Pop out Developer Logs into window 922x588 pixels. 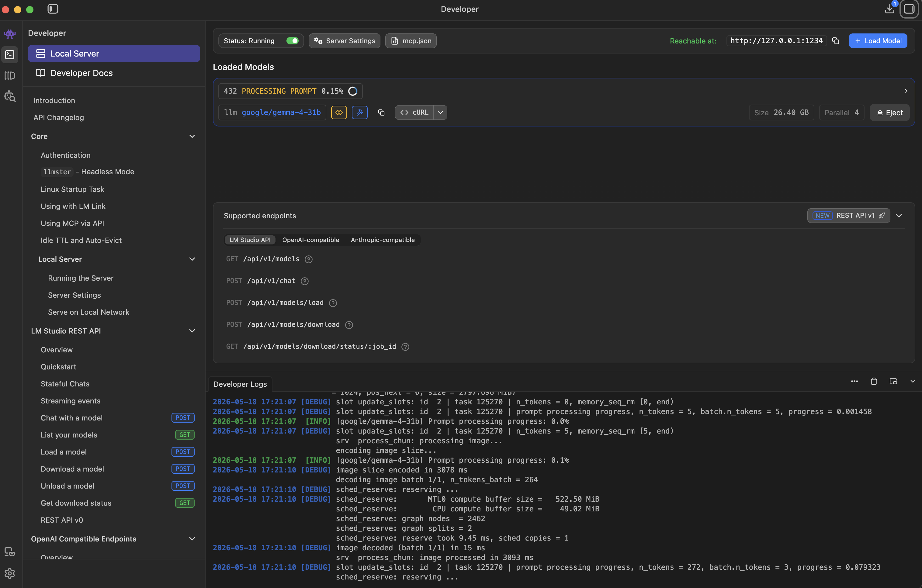click(x=893, y=381)
